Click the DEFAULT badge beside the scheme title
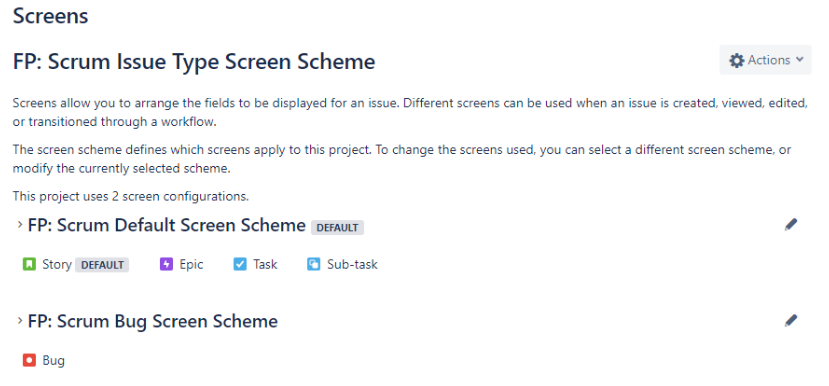This screenshot has width=829, height=386. (337, 228)
